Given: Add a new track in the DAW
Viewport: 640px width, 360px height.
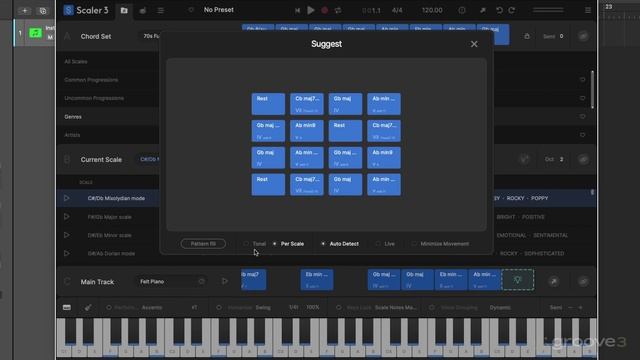Looking at the screenshot, I should (24, 11).
